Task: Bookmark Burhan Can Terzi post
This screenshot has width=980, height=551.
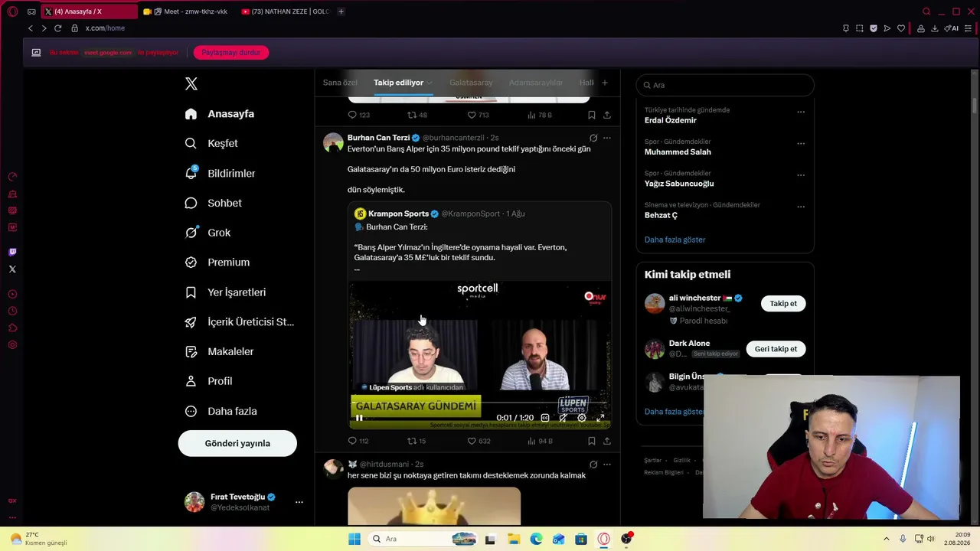Action: tap(592, 441)
